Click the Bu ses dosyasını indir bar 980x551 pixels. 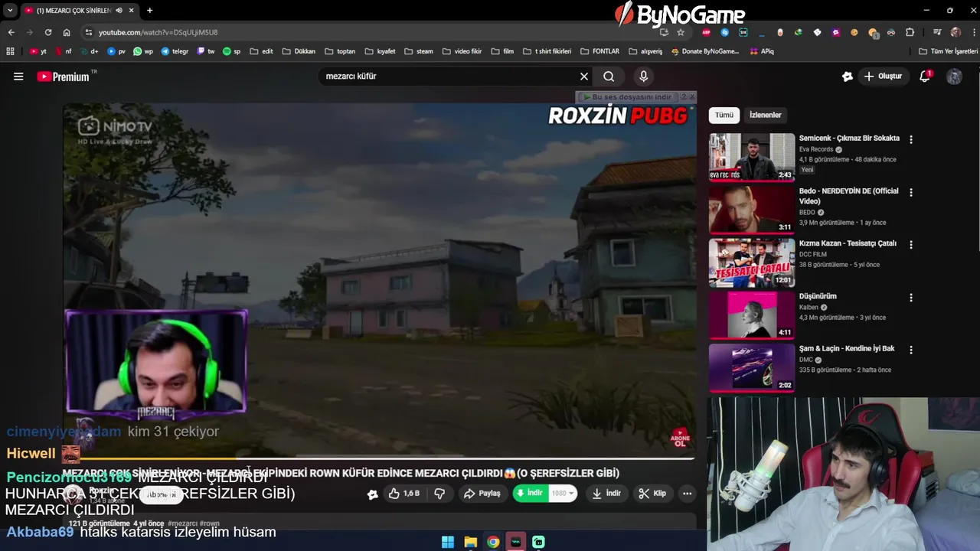pyautogui.click(x=627, y=97)
